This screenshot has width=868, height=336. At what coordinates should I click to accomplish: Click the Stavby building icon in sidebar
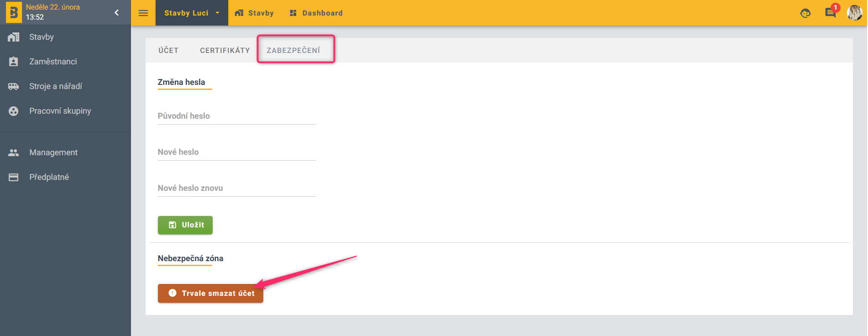pyautogui.click(x=14, y=37)
